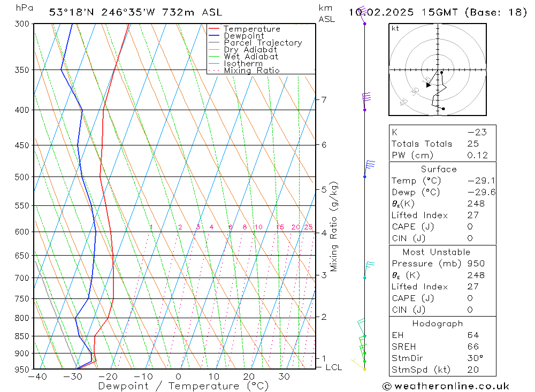535x392 pixels.
Task: Click the wind barb at 700 hPa
Action: tap(369, 270)
